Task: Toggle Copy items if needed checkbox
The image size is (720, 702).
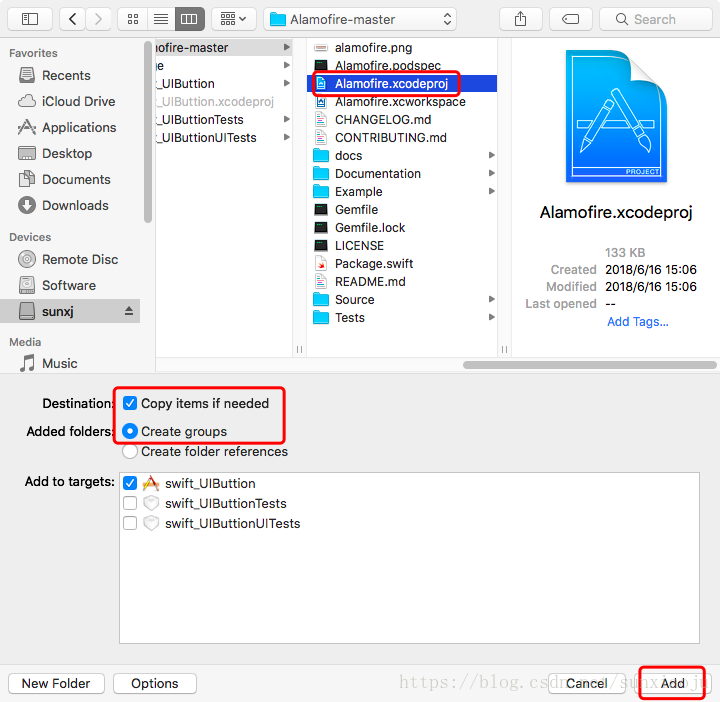Action: 130,404
